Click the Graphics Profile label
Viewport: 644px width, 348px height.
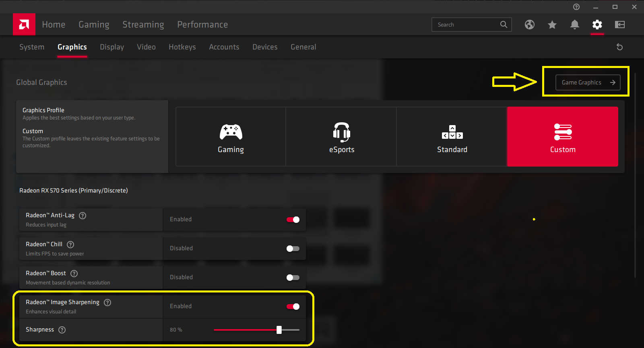click(x=43, y=110)
